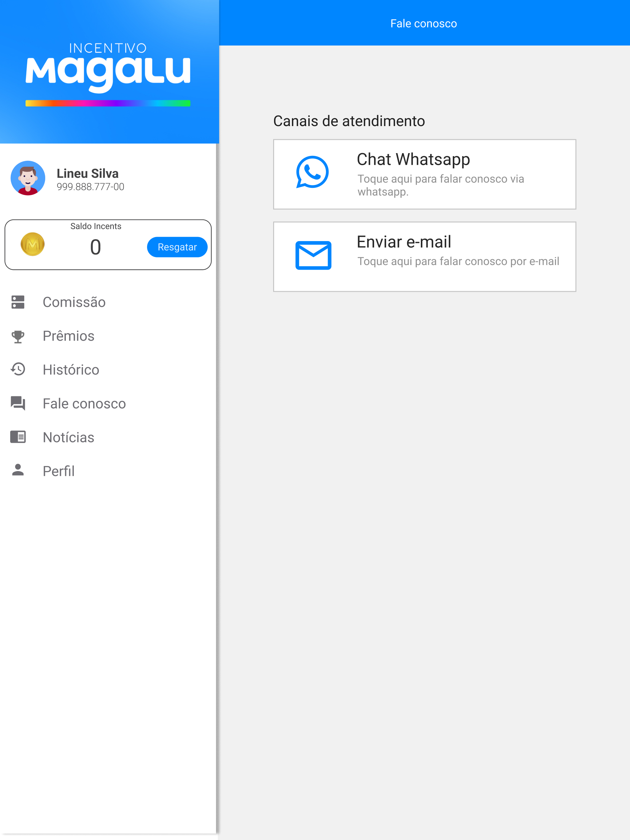Click the Histórico clock icon

(18, 370)
